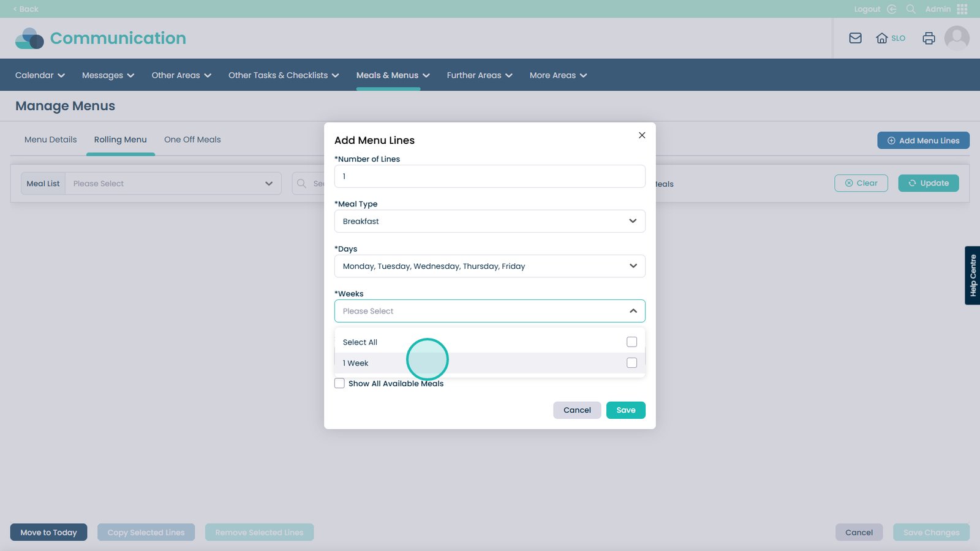
Task: Tick the 1 Week checkbox
Action: tap(631, 363)
